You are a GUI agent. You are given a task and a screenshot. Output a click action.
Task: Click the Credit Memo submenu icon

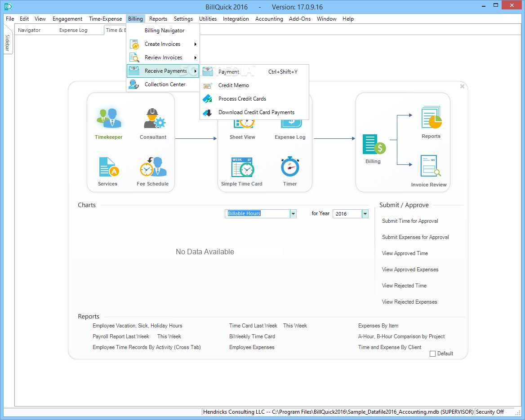click(x=208, y=85)
